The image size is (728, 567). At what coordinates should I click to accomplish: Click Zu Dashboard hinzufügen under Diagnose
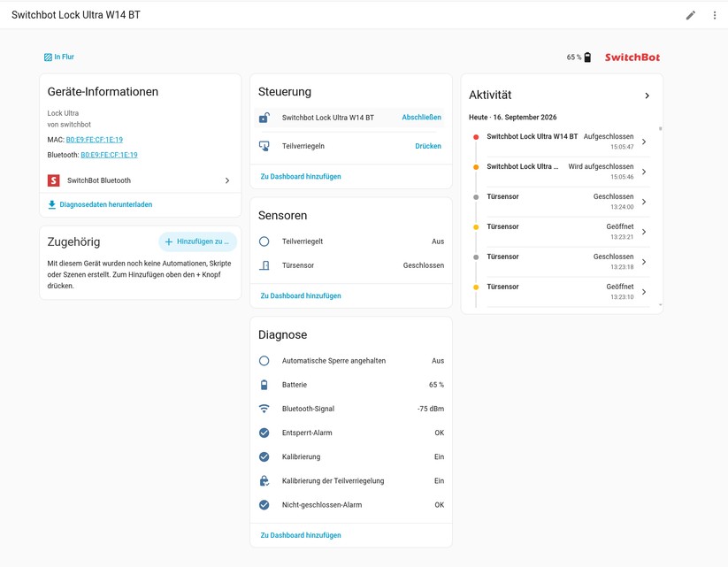301,535
